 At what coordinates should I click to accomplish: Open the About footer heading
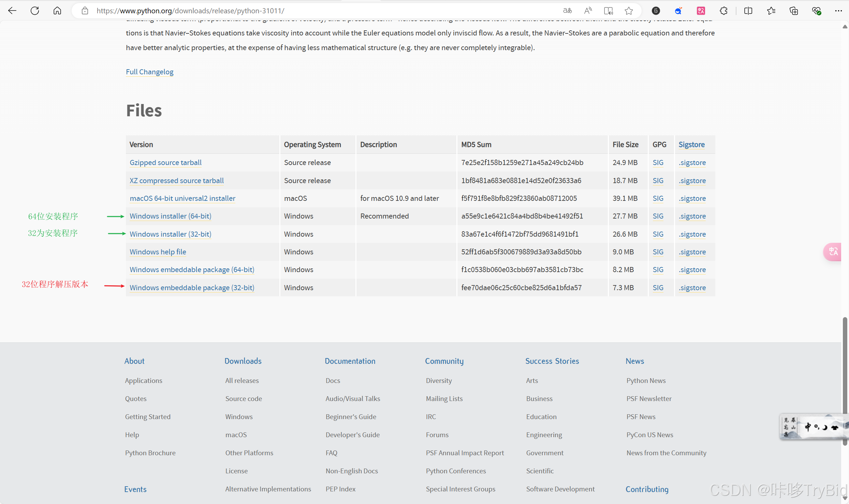[134, 361]
